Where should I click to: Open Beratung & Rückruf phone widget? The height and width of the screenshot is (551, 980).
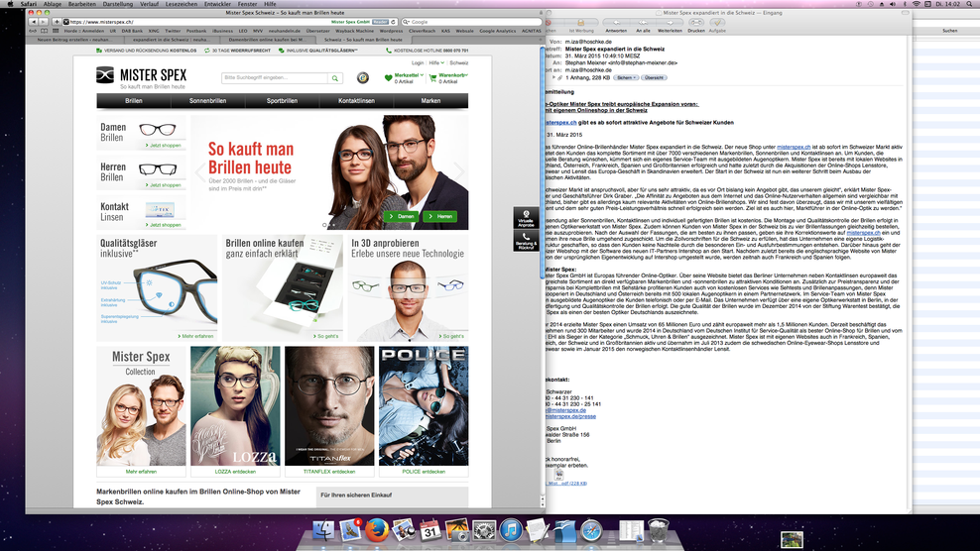[527, 241]
